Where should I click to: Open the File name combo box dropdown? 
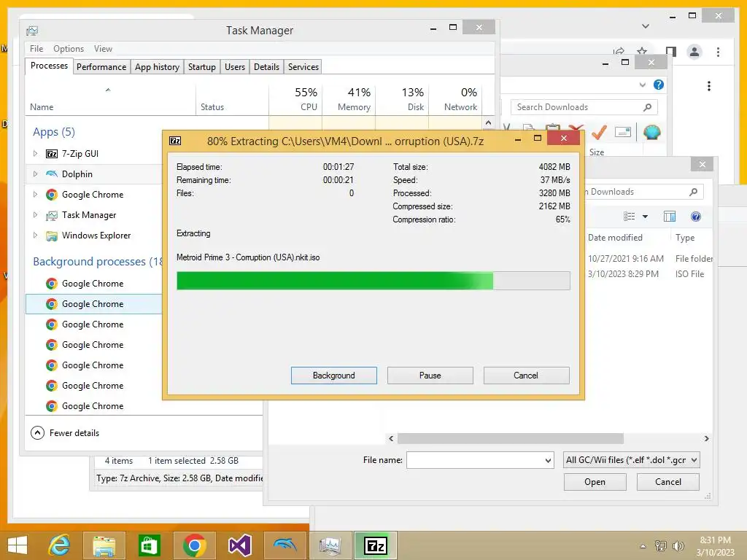548,461
